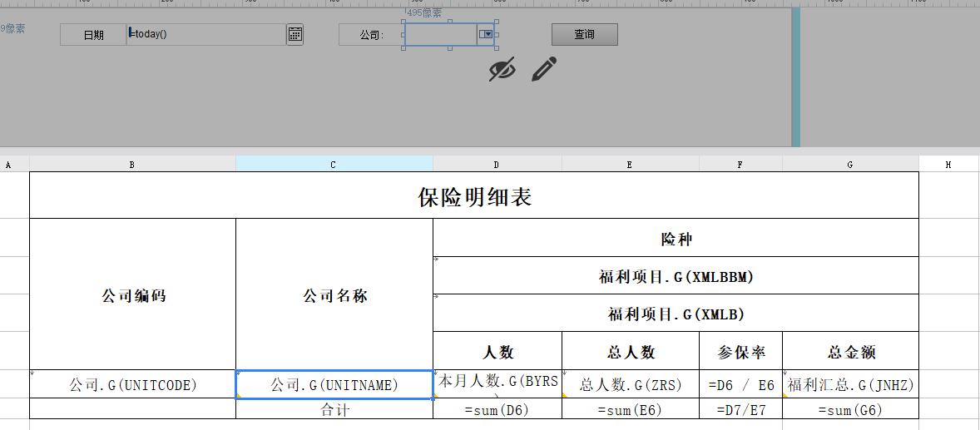The image size is (980, 430).
Task: Select column header C
Action: point(334,165)
